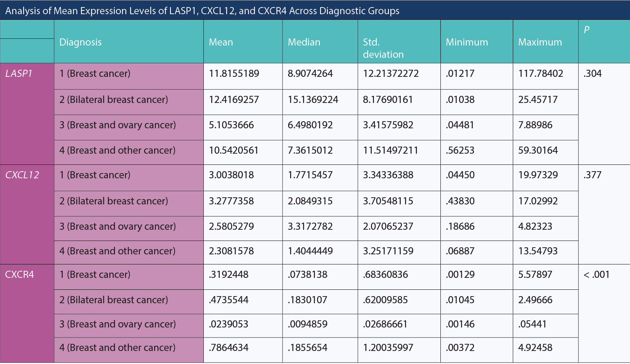Click median value 7.3615012
This screenshot has width=630, height=364.
310,150
